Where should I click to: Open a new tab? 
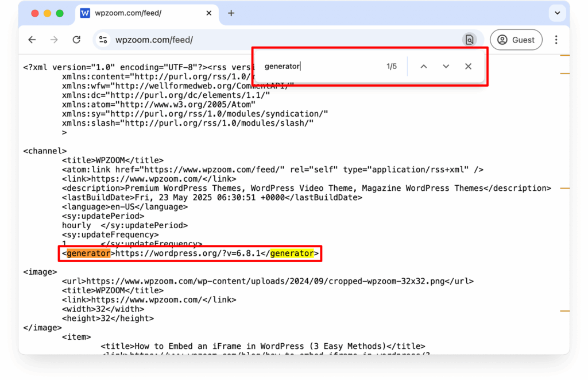[231, 13]
